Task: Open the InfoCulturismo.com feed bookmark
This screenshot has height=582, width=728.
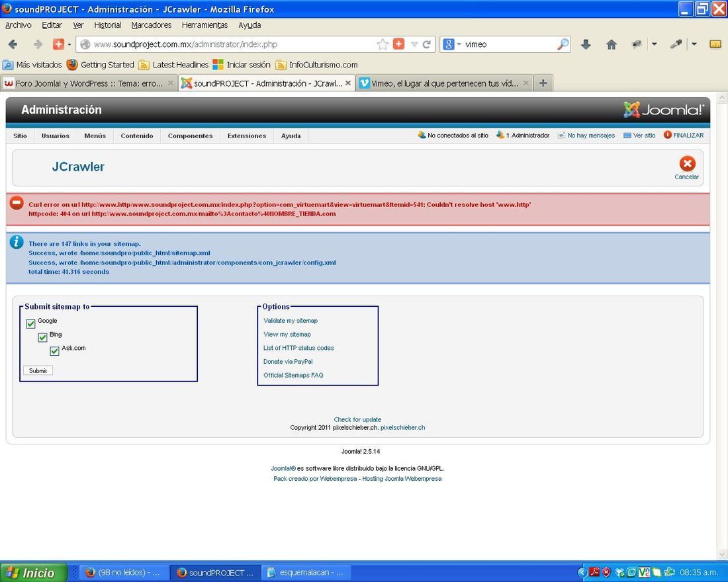Action: click(x=316, y=65)
